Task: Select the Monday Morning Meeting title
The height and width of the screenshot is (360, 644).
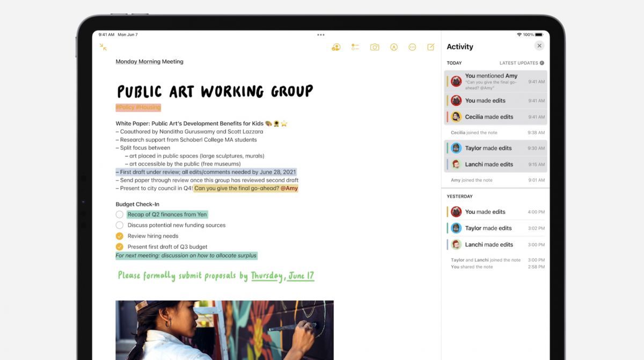Action: coord(149,61)
